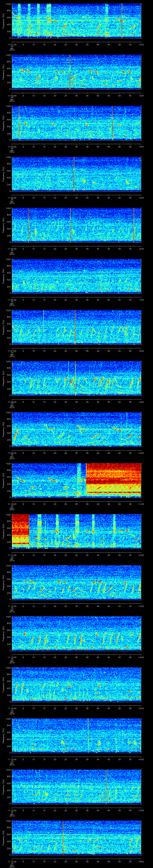The height and width of the screenshot is (868, 153).
Task: Click the '11:10:00' start time label
Action: point(12,504)
